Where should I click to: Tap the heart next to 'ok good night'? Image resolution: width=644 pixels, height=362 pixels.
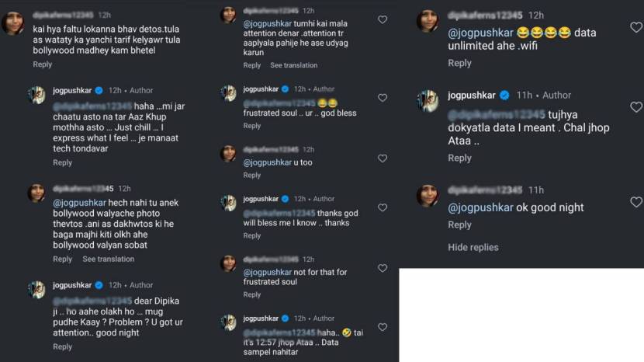[636, 201]
